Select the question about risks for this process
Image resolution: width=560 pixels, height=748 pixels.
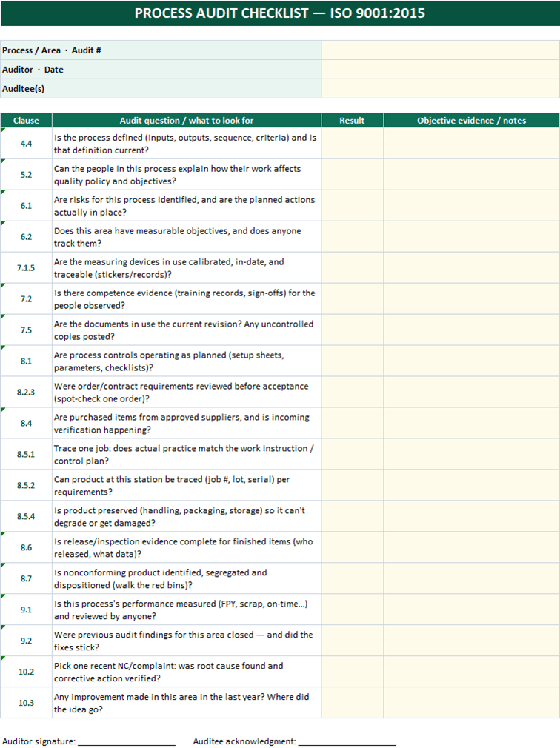[187, 205]
